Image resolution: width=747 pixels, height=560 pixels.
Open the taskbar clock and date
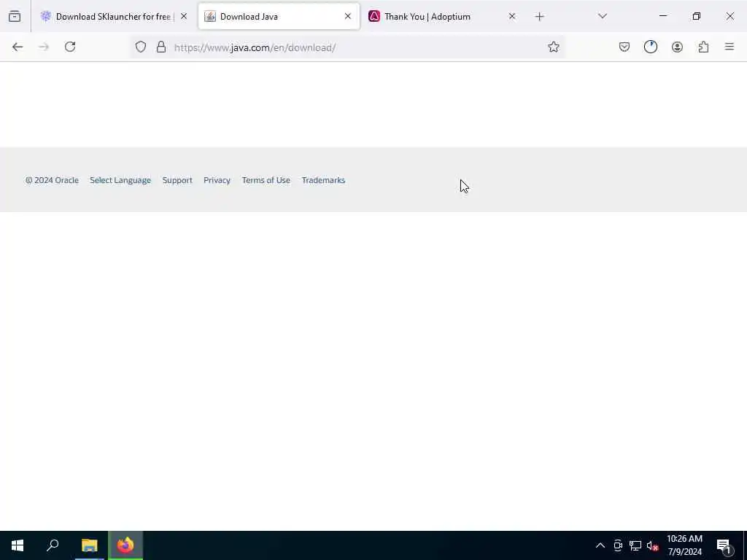(684, 545)
